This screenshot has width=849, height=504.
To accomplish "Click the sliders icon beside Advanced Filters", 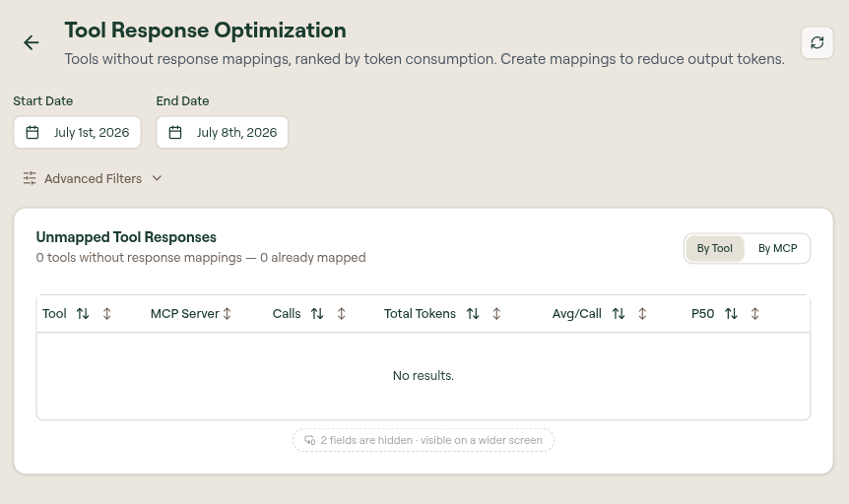I will [x=30, y=178].
